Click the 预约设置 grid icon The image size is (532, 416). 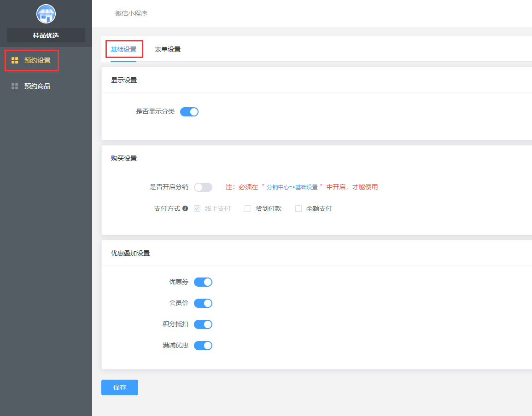pyautogui.click(x=15, y=60)
